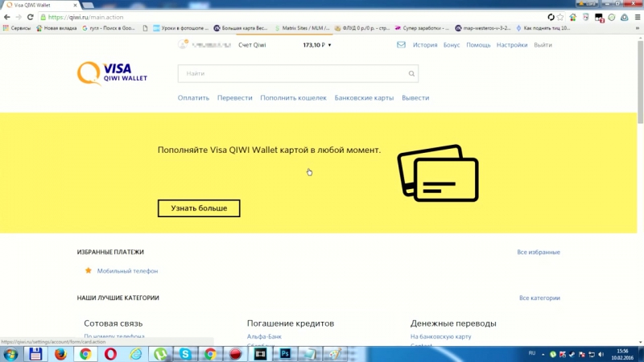Click the circular sync icon in the address bar
Screen dimensions: 644x362
click(551, 17)
